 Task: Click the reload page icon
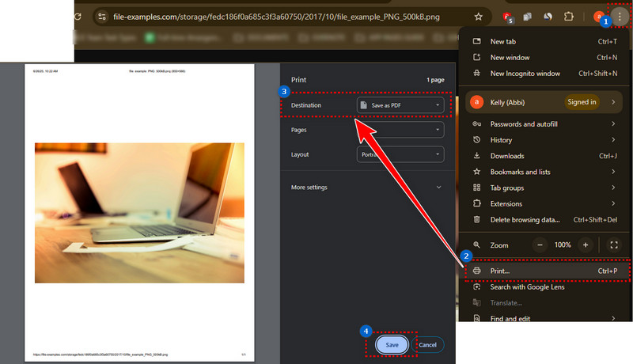point(78,17)
